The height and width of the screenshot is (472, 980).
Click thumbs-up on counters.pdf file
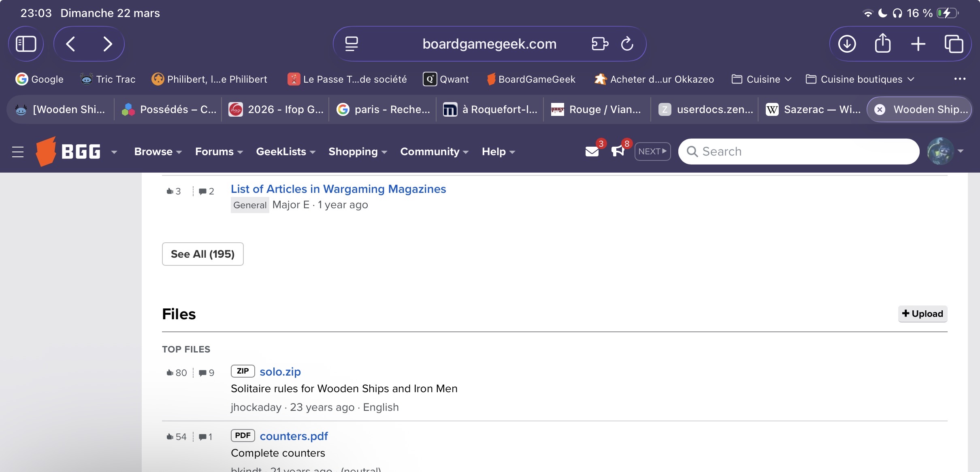click(170, 437)
